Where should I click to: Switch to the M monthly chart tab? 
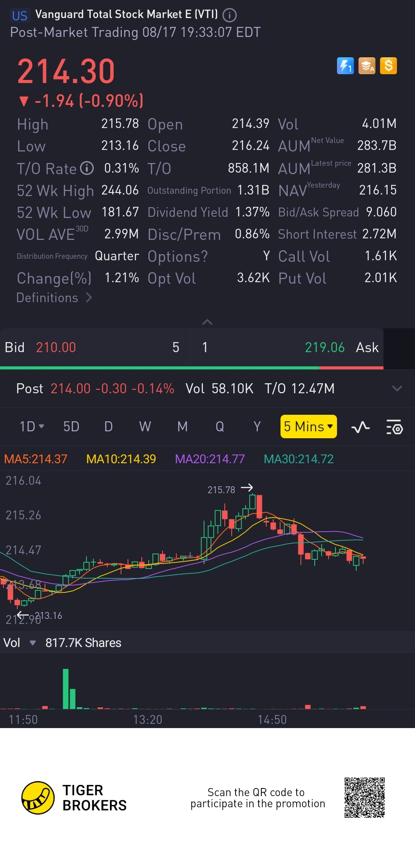coord(183,426)
